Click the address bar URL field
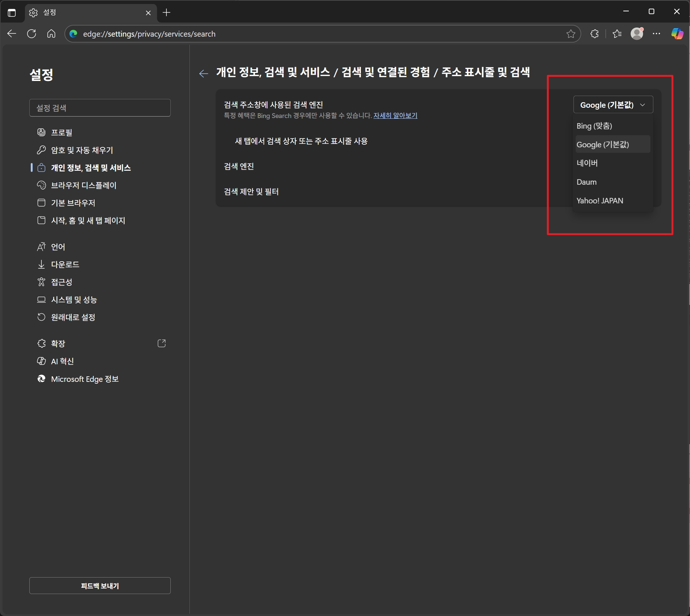690x616 pixels. [x=322, y=34]
